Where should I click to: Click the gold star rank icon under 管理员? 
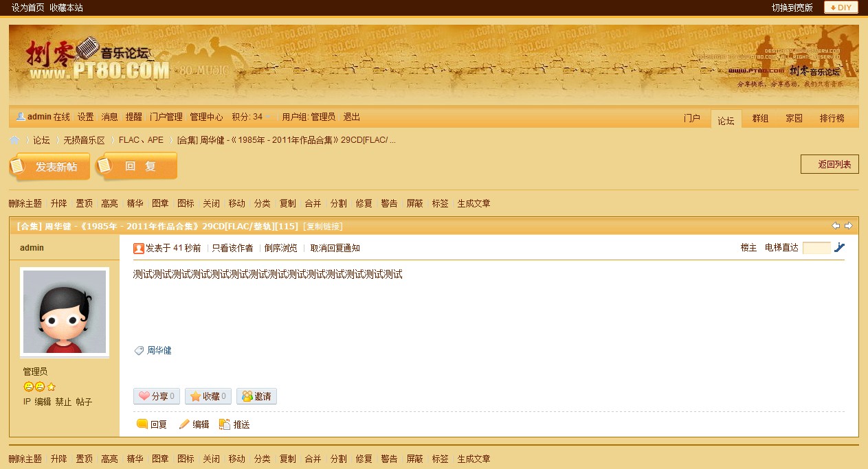pyautogui.click(x=51, y=387)
